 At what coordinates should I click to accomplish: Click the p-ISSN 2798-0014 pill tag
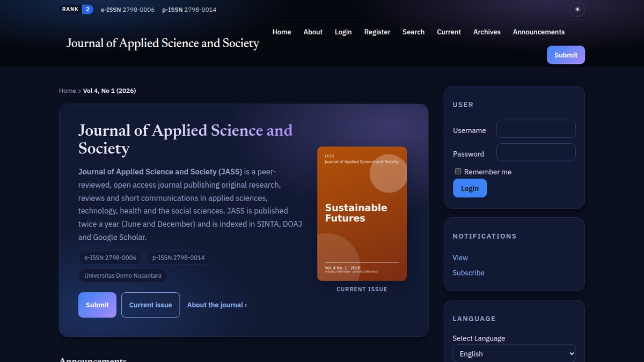click(x=179, y=258)
